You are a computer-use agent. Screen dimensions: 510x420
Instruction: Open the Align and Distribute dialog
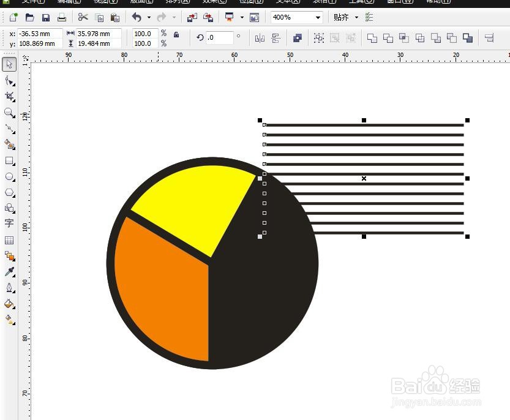pyautogui.click(x=489, y=38)
